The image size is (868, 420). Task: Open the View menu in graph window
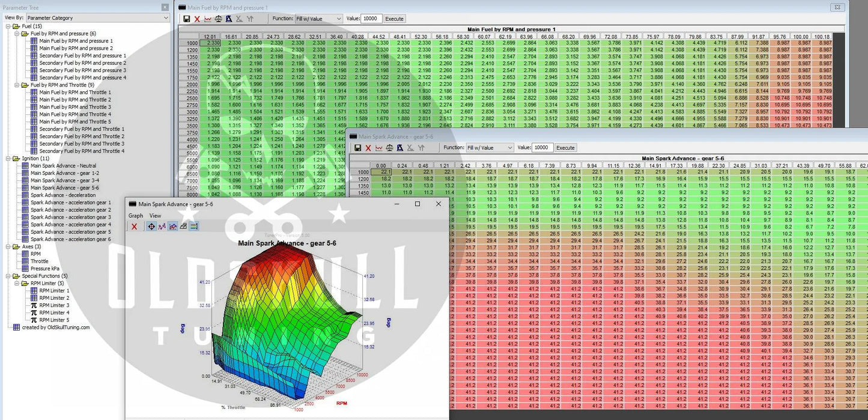(155, 216)
